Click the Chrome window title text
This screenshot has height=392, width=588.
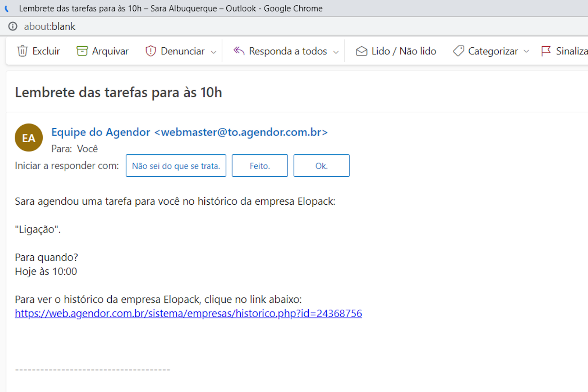[x=171, y=8]
